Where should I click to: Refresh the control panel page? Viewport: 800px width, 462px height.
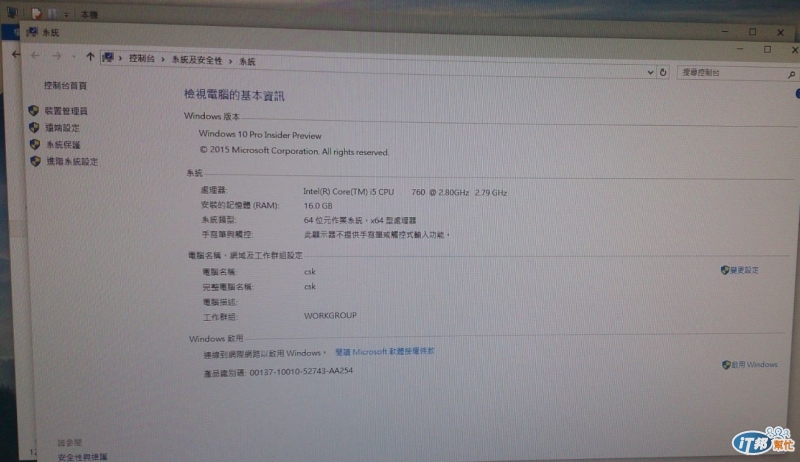click(x=663, y=72)
